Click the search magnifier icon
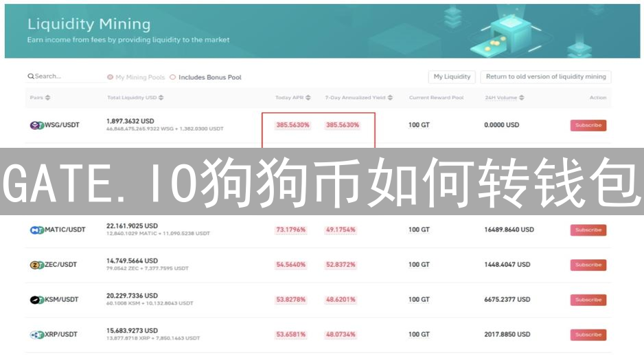Viewport: 644px width, 363px height. [31, 76]
